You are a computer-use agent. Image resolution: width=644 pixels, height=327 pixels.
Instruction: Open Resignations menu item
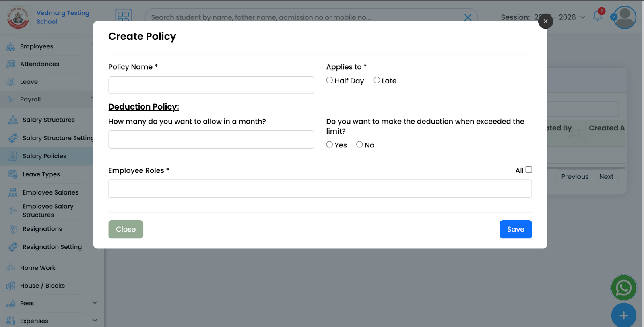point(42,229)
